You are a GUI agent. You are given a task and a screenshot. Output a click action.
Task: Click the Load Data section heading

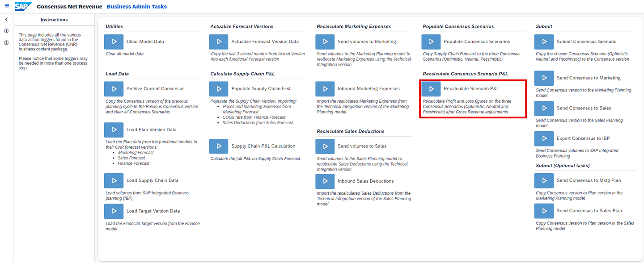(117, 74)
